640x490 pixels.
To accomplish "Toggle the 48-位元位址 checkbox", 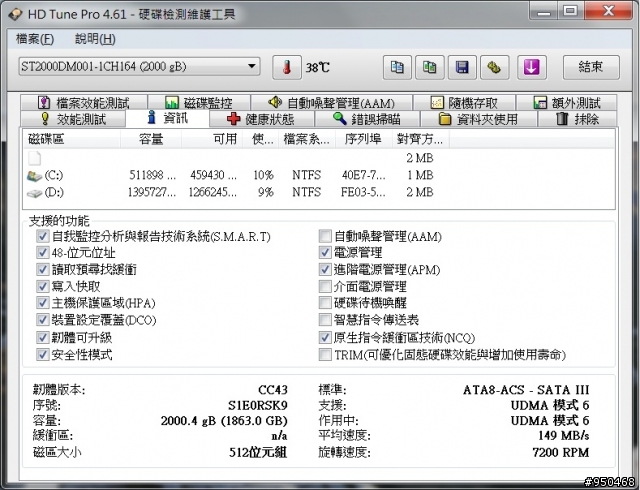I will click(42, 253).
